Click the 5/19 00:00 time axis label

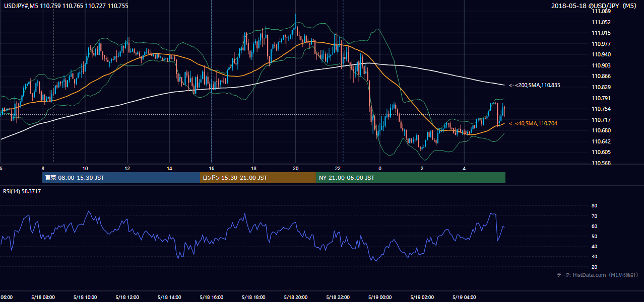click(380, 297)
